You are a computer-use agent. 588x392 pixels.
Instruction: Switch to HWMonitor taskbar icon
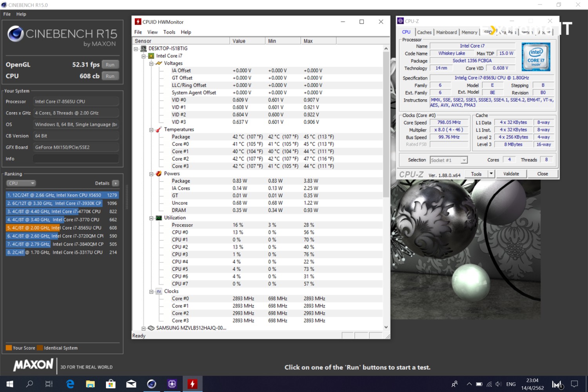(x=192, y=384)
